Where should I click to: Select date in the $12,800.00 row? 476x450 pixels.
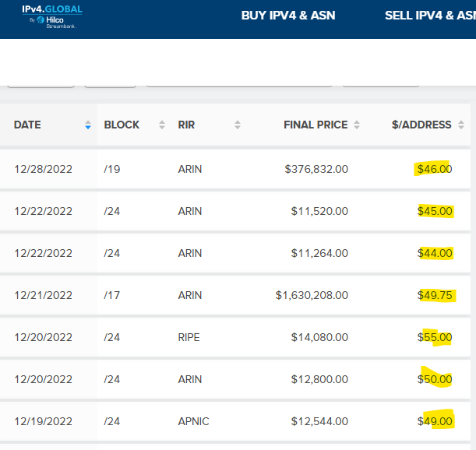point(44,379)
